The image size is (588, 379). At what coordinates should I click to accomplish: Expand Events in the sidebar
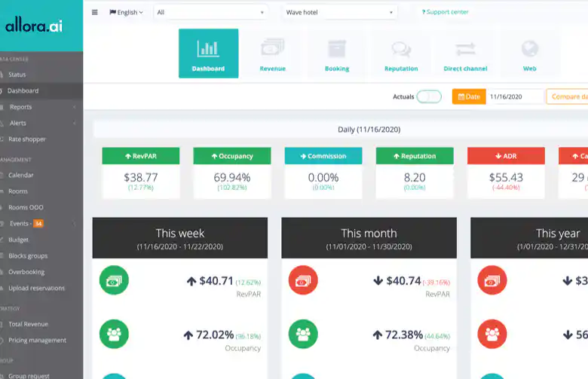pyautogui.click(x=41, y=224)
